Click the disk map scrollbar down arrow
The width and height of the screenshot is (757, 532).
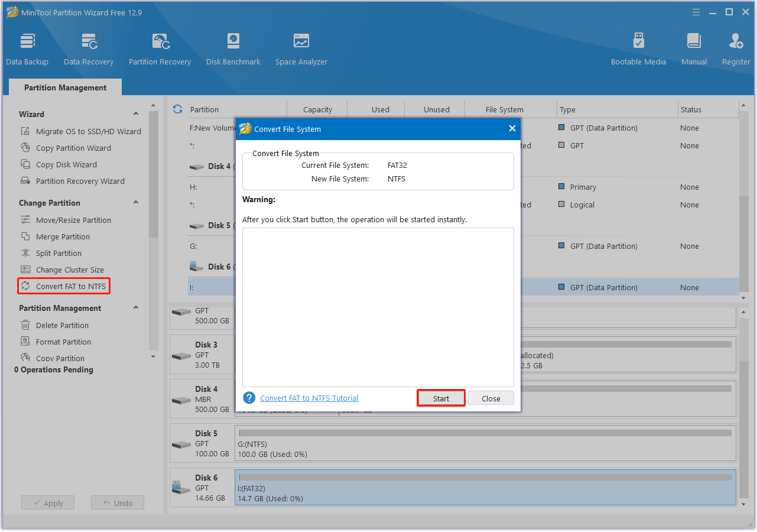(744, 504)
